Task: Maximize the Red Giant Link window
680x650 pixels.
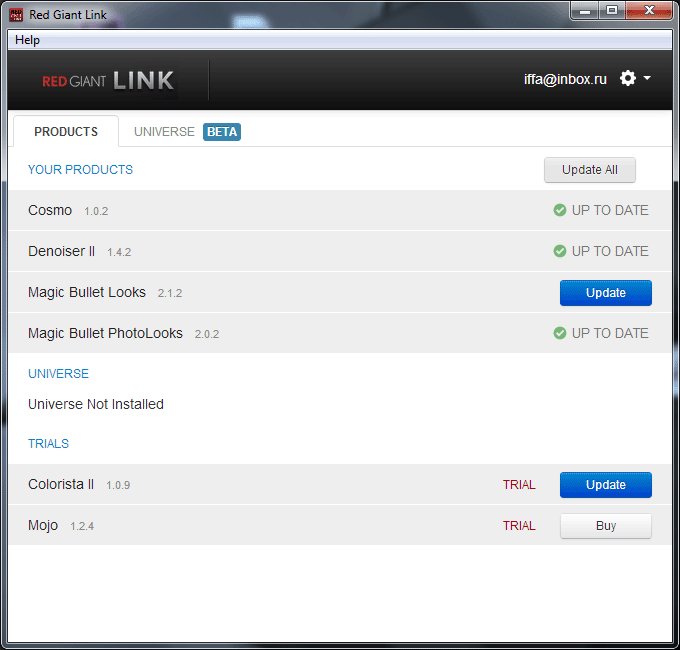Action: 612,10
